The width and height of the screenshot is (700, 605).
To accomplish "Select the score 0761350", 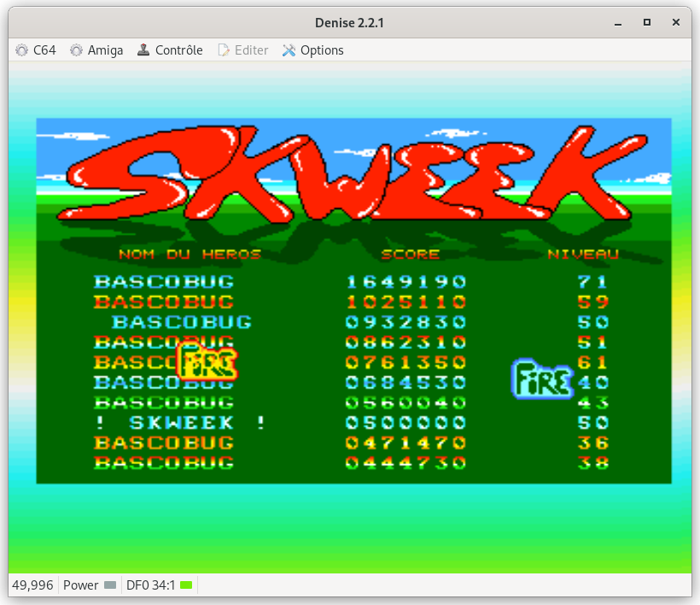I will (405, 363).
